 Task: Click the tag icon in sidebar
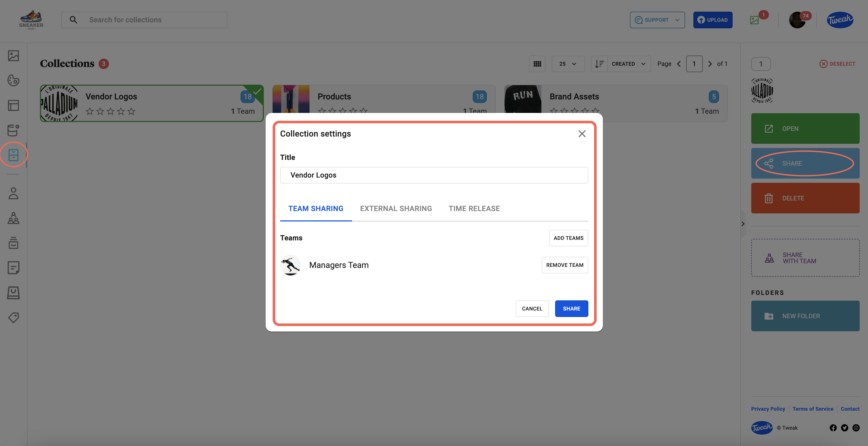13,317
